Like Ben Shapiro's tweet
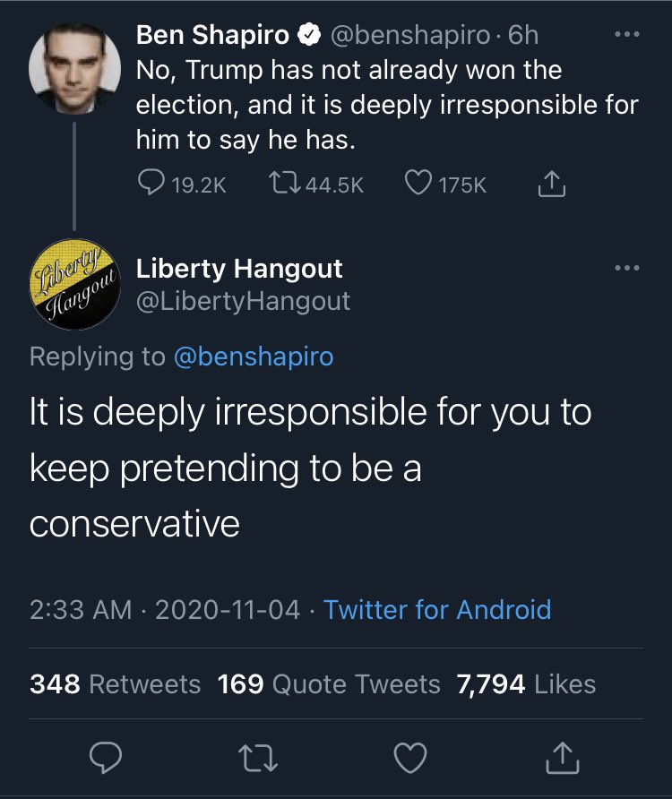Viewport: 672px width, 799px height. pos(418,184)
